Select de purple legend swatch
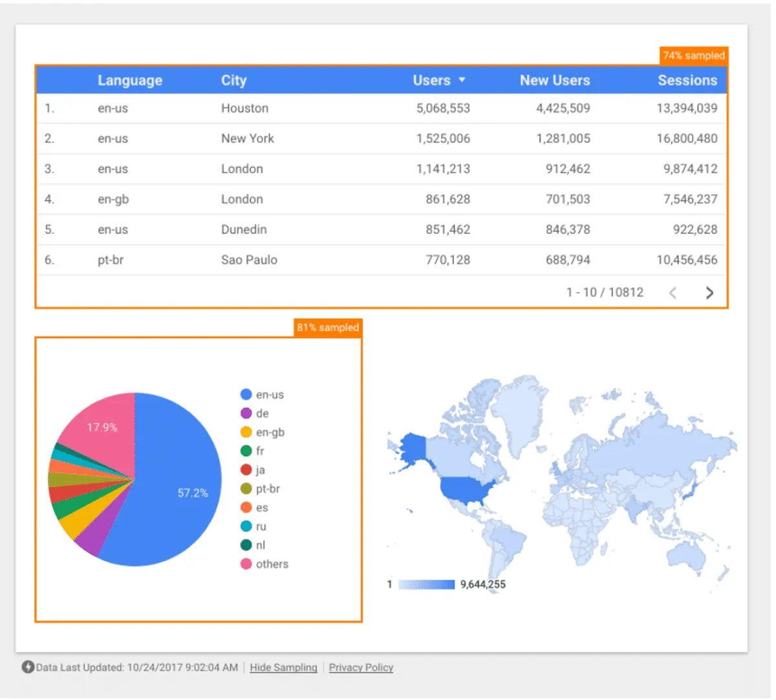776x700 pixels. tap(246, 413)
